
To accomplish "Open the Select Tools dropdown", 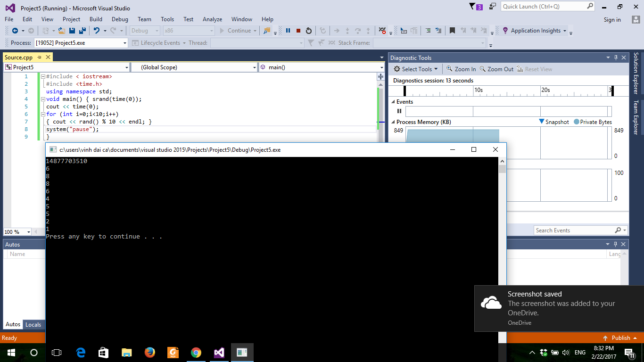I will 416,69.
